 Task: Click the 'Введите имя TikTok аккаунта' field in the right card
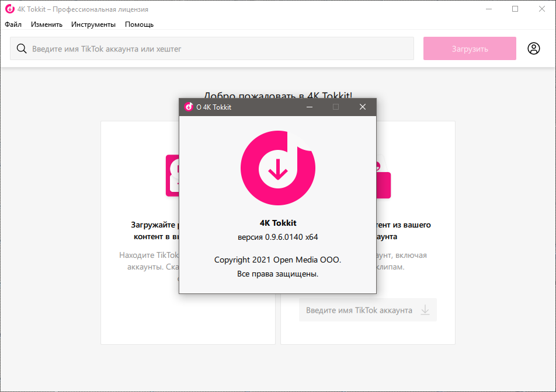point(368,310)
